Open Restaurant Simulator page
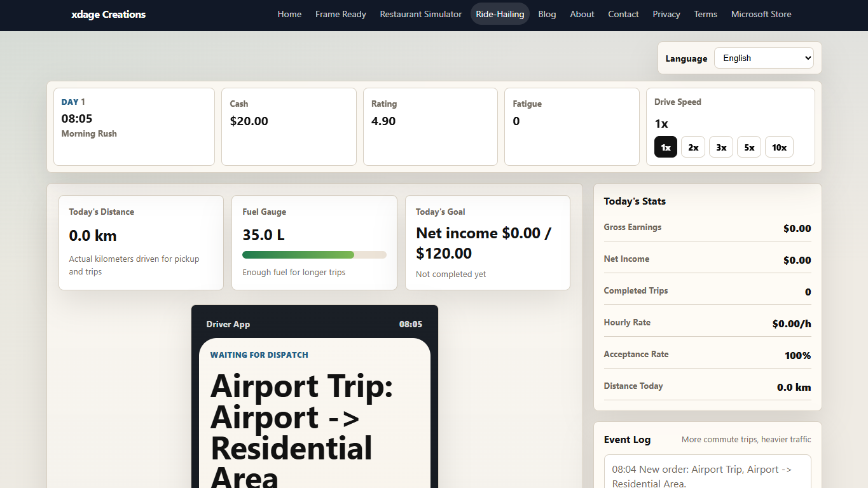The height and width of the screenshot is (488, 868). click(421, 14)
